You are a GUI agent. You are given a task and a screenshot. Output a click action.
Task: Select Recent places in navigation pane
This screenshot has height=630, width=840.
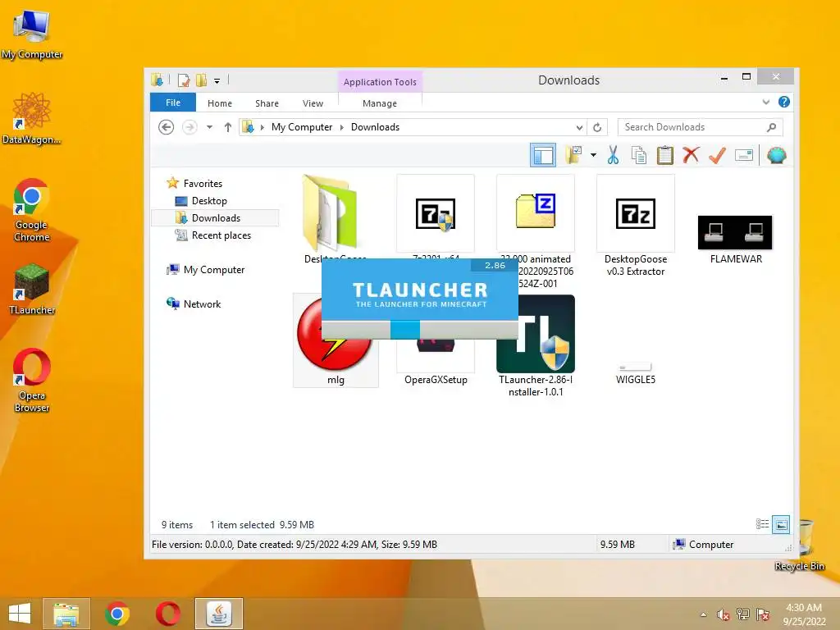point(221,235)
